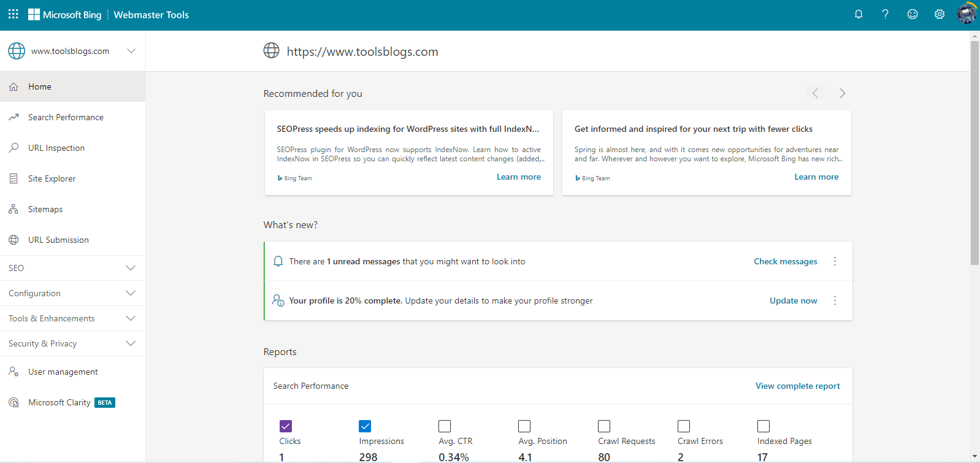Open more options for unread messages row
Screen dimensions: 980x463
(x=835, y=261)
